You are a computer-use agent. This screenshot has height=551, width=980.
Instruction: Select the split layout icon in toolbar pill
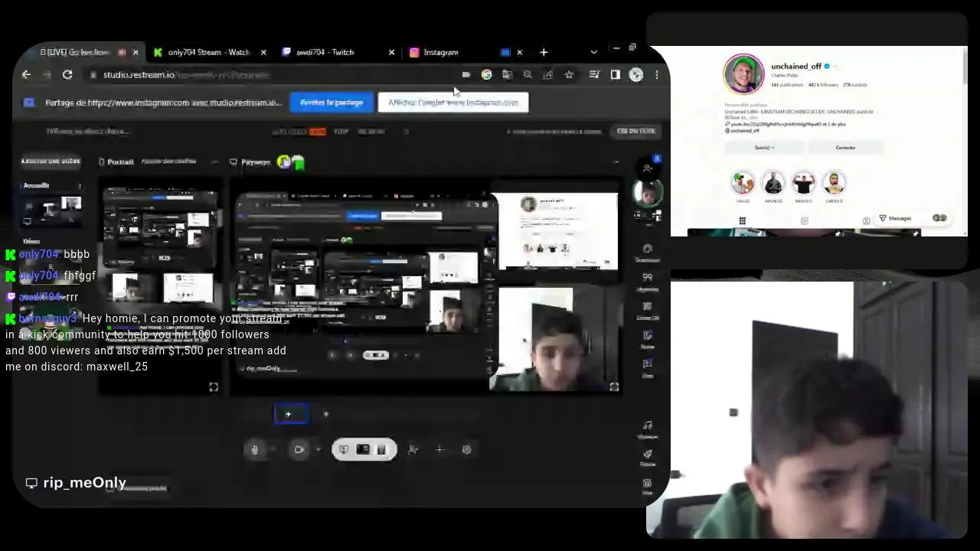(382, 450)
